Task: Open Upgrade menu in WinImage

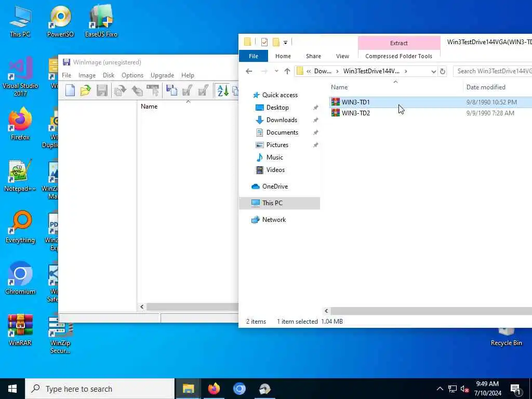Action: pos(162,75)
